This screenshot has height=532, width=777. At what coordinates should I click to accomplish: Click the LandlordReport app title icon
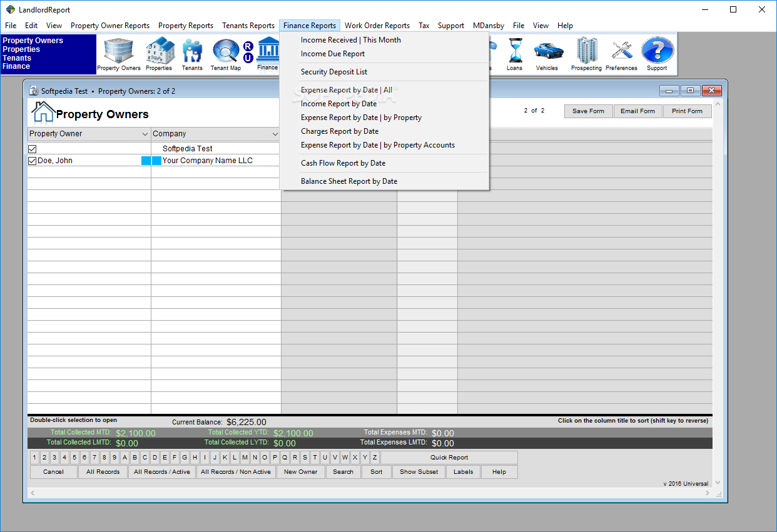pyautogui.click(x=10, y=9)
